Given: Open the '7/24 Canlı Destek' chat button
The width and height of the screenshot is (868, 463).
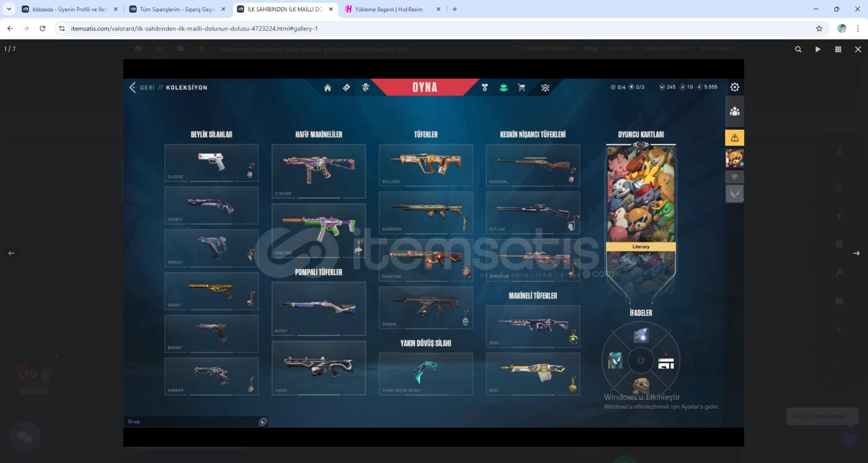Looking at the screenshot, I should (822, 416).
